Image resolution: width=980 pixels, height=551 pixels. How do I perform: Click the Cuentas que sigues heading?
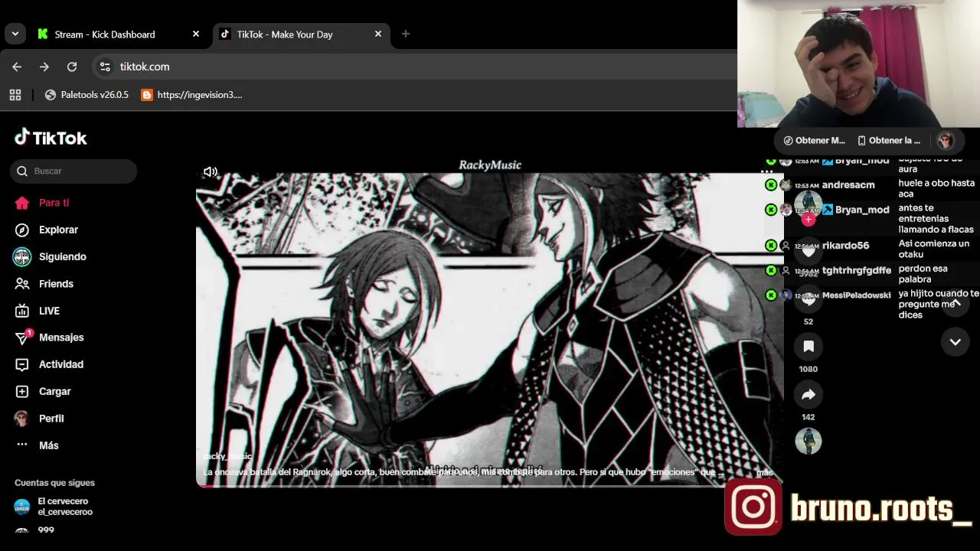coord(54,483)
